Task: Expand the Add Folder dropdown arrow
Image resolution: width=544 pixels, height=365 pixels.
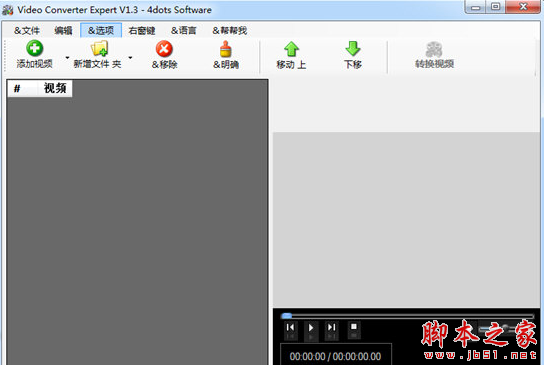Action: coord(130,58)
